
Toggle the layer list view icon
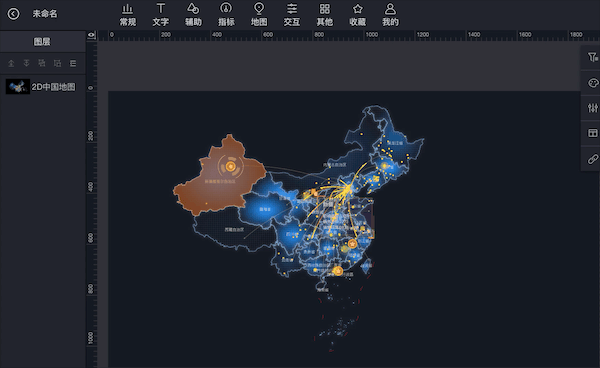(73, 63)
